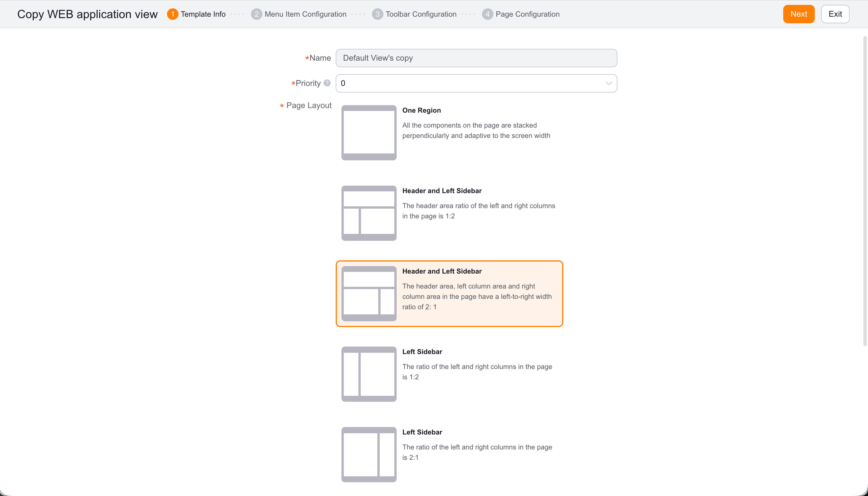Viewport: 868px width, 496px height.
Task: Click the 'Copy WEB application view' heading
Action: click(87, 14)
